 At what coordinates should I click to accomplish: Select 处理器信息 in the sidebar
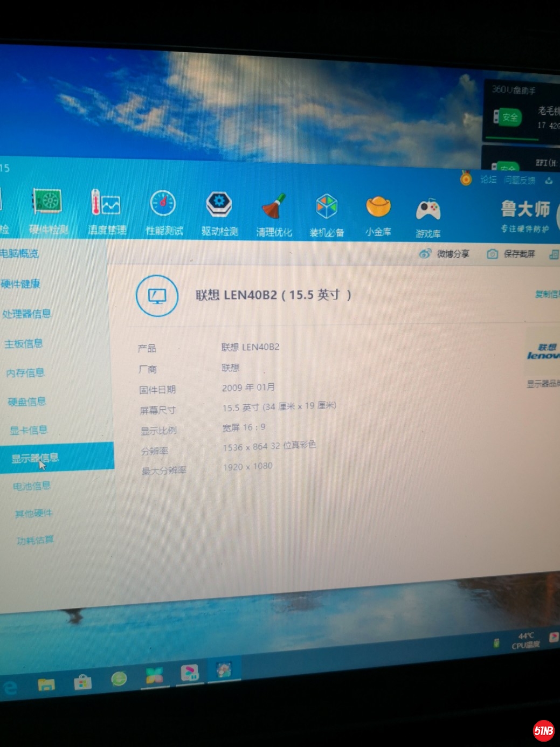(26, 313)
